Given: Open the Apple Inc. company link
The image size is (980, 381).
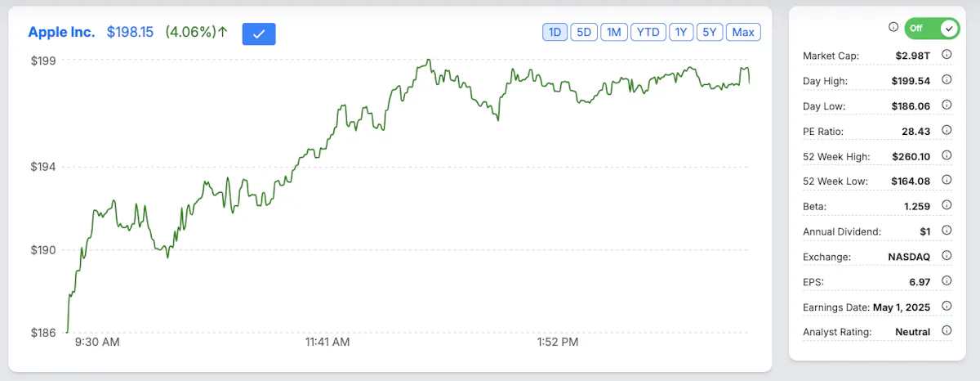Looking at the screenshot, I should [x=61, y=33].
